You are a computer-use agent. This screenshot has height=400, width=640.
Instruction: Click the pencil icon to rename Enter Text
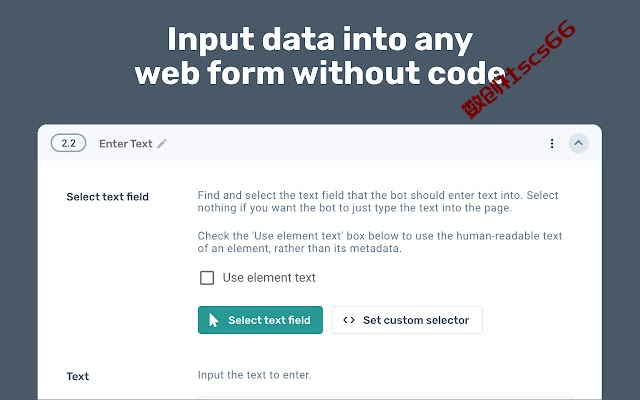(162, 144)
